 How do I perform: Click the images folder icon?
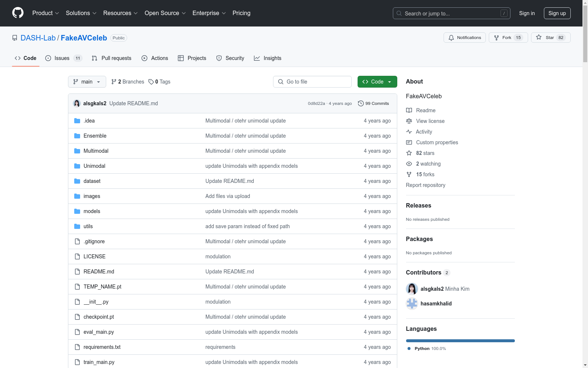[77, 196]
